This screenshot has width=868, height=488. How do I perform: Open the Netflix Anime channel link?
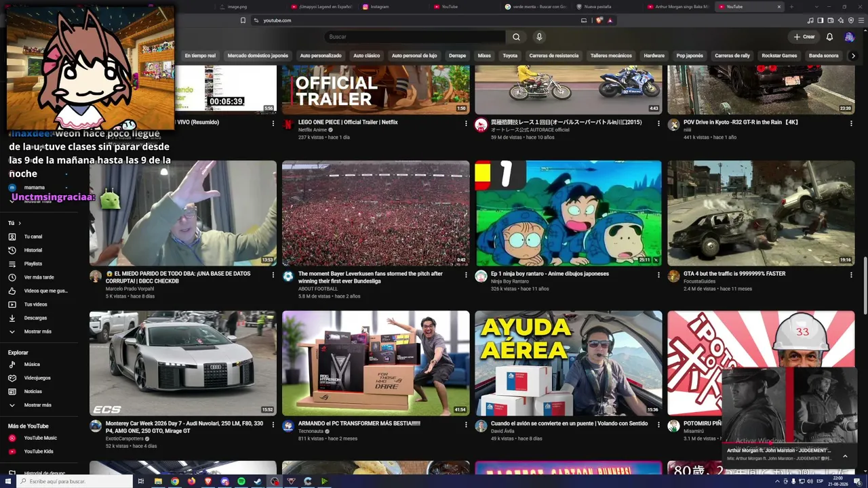(313, 129)
